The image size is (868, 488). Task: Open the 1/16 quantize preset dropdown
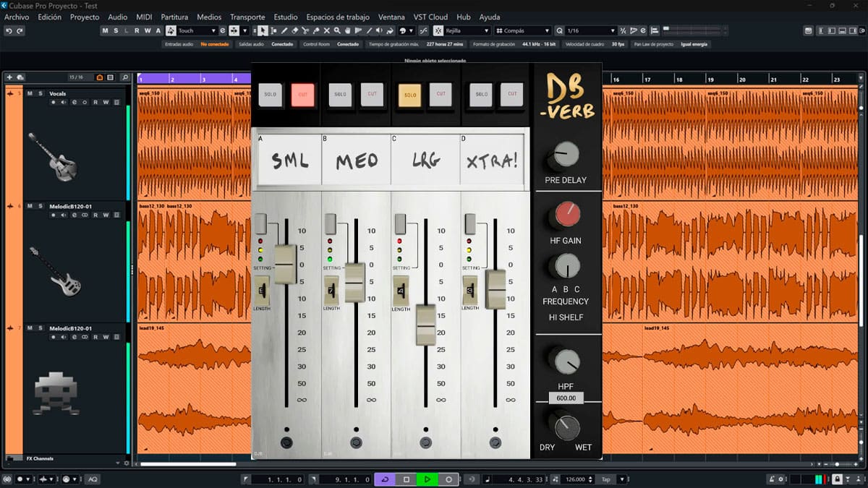point(591,31)
